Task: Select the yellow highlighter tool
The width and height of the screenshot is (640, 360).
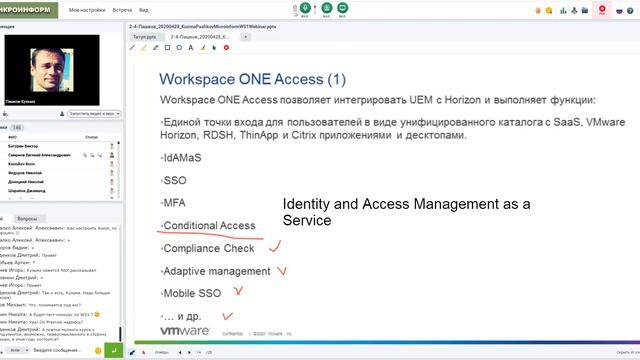Action: [x=144, y=48]
